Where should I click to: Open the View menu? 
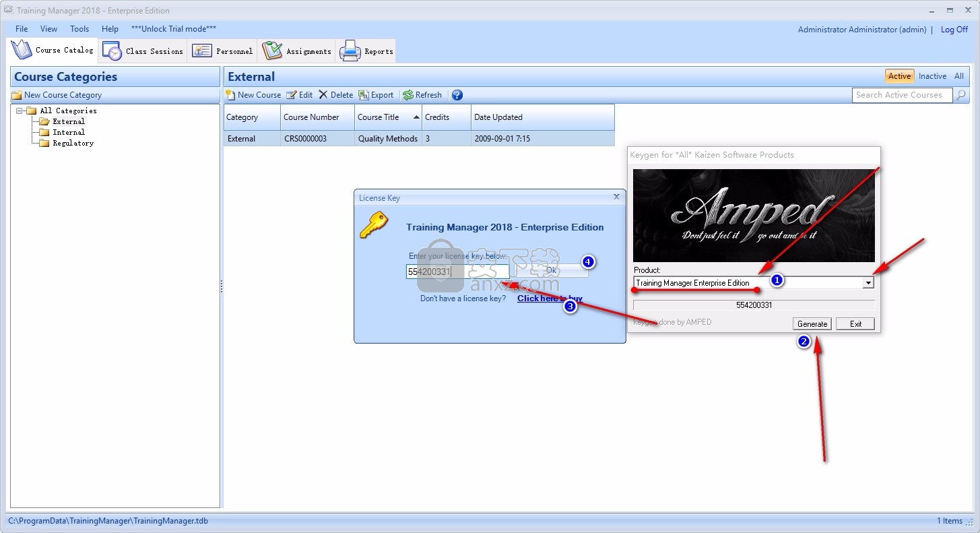pyautogui.click(x=49, y=29)
